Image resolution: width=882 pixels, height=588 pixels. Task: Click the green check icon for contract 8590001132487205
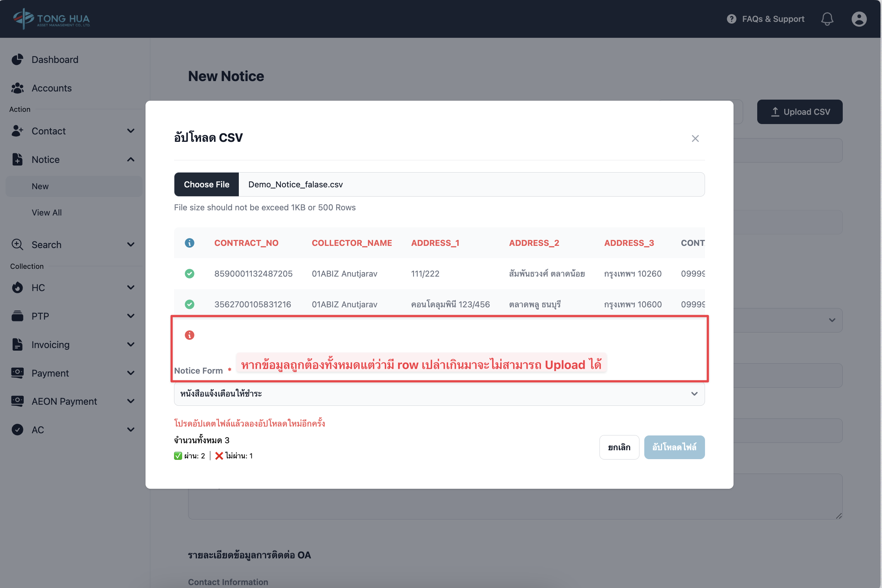(x=189, y=274)
